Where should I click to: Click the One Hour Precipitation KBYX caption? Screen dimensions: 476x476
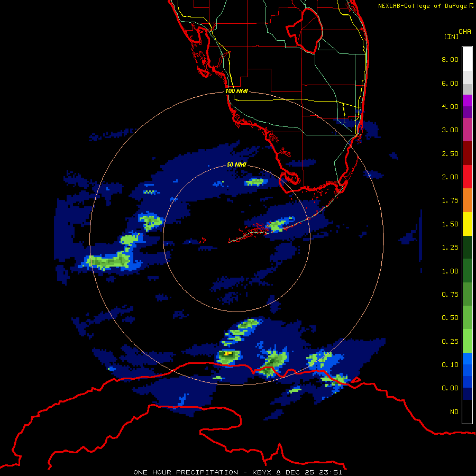click(237, 472)
